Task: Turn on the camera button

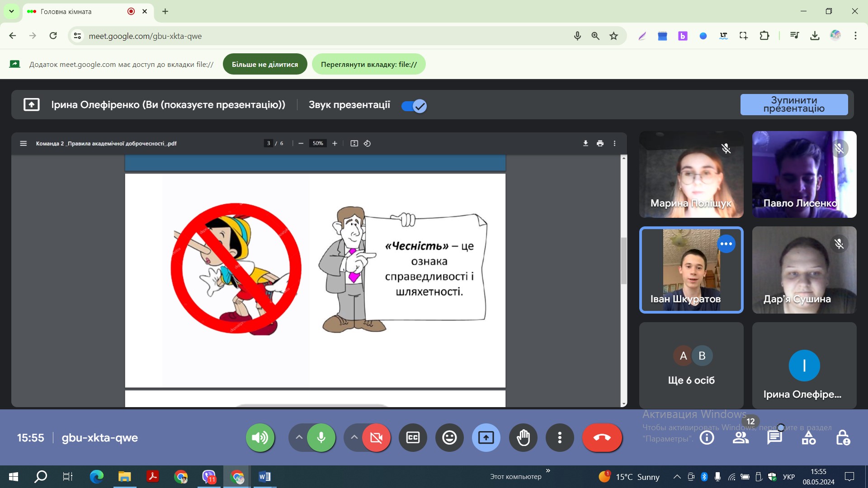Action: point(376,437)
